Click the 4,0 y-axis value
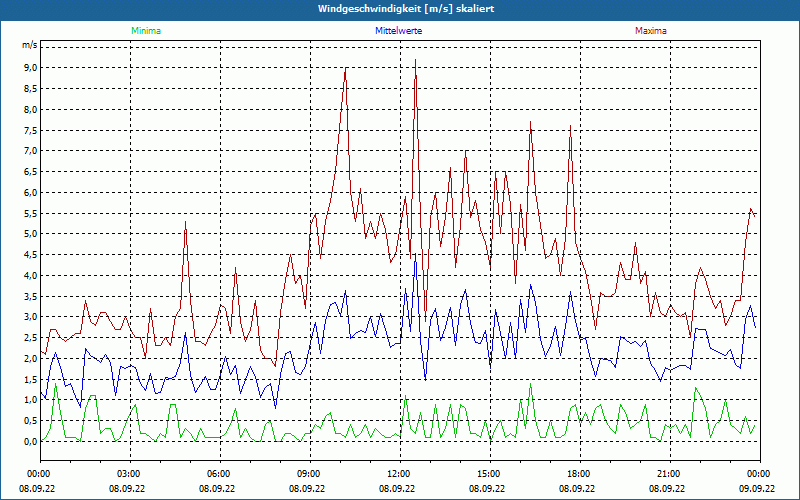This screenshot has height=500, width=800. click(31, 276)
